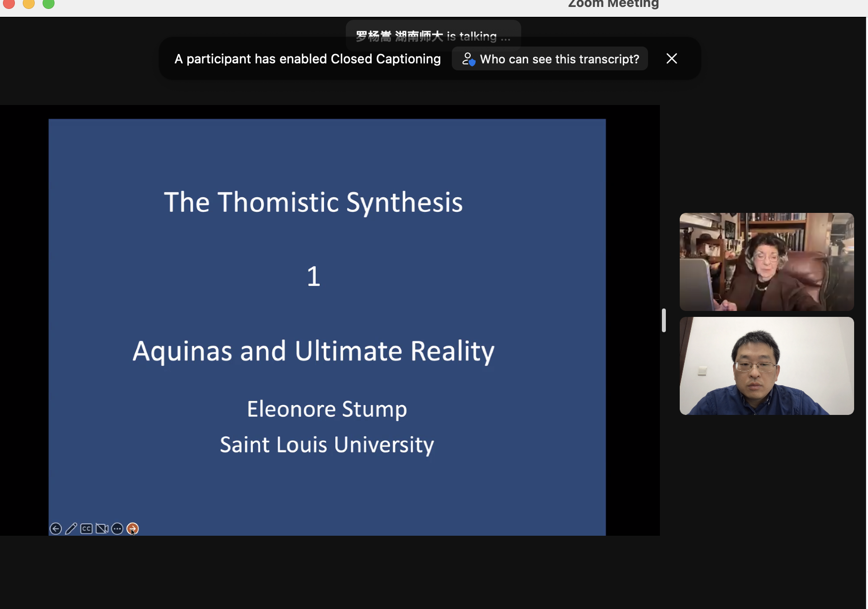
Task: Click "Who can see this transcript?" button
Action: pyautogui.click(x=559, y=59)
